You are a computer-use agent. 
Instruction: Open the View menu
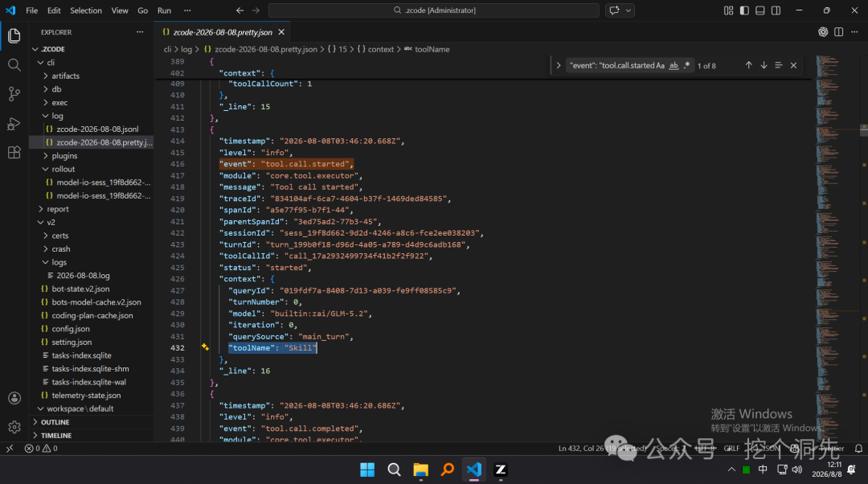(120, 10)
